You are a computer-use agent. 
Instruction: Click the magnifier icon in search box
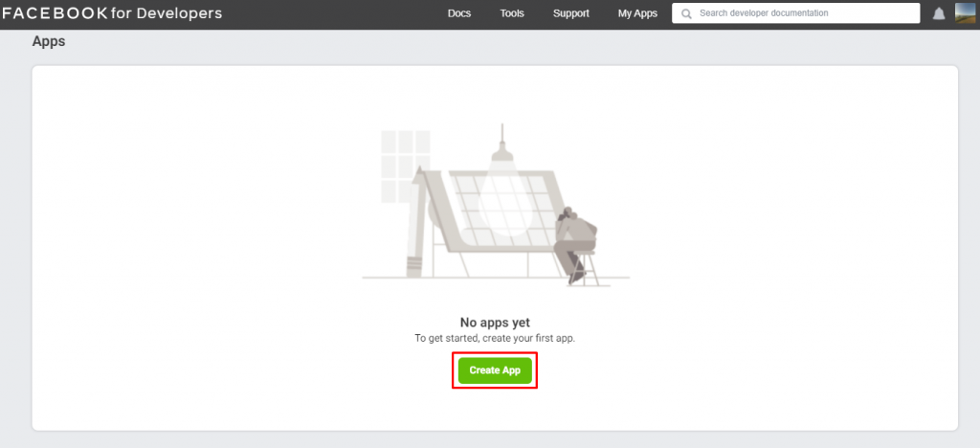(x=686, y=13)
